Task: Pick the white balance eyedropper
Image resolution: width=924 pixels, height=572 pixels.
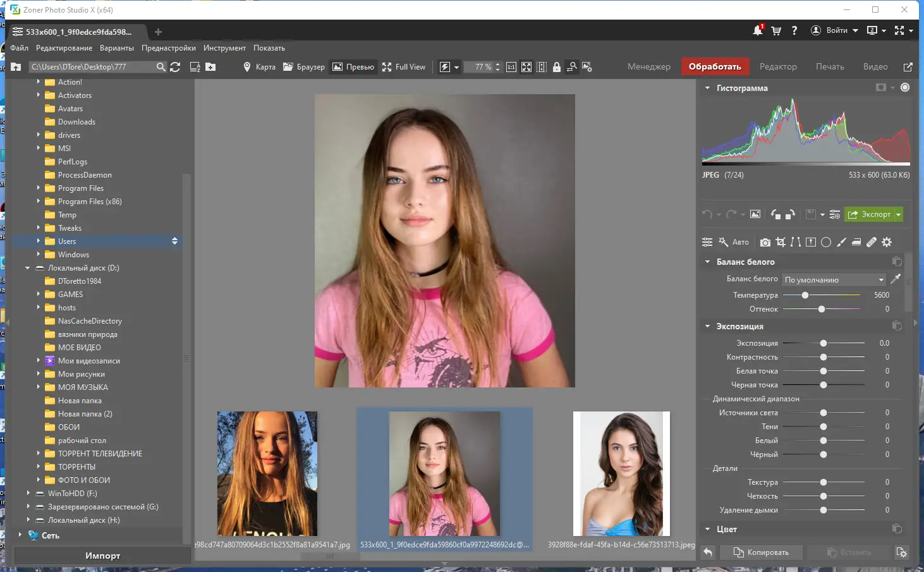Action: 896,279
